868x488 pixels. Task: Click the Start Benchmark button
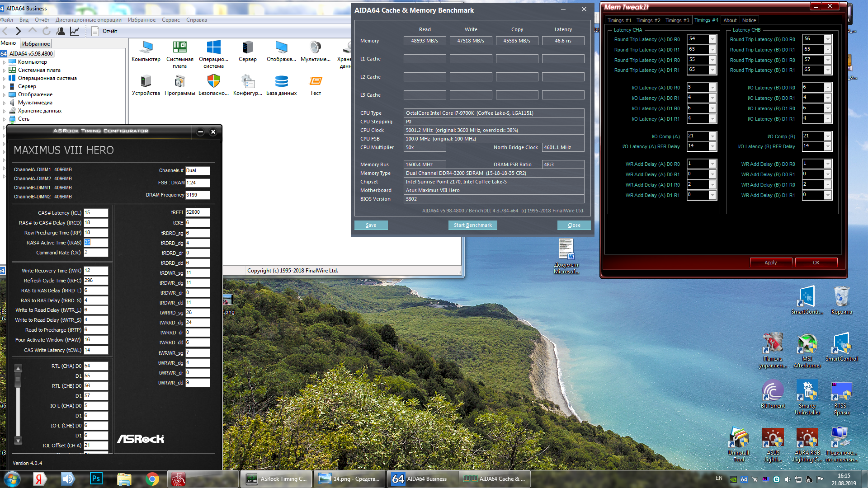pos(472,225)
